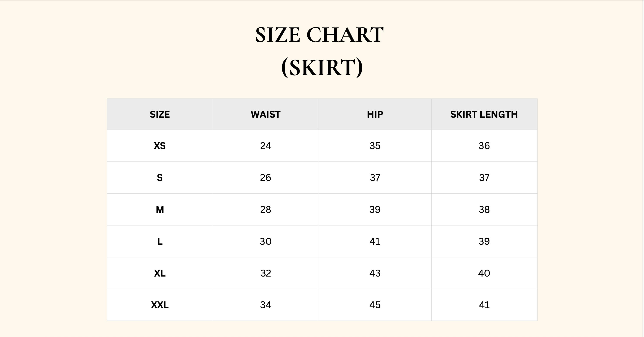Select hip value 45 for XXL

coord(375,305)
